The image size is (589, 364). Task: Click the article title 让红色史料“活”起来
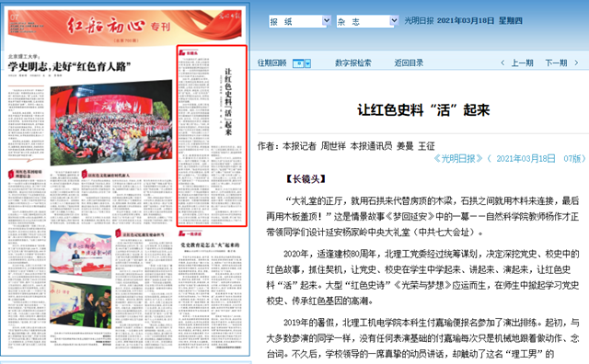pyautogui.click(x=423, y=110)
